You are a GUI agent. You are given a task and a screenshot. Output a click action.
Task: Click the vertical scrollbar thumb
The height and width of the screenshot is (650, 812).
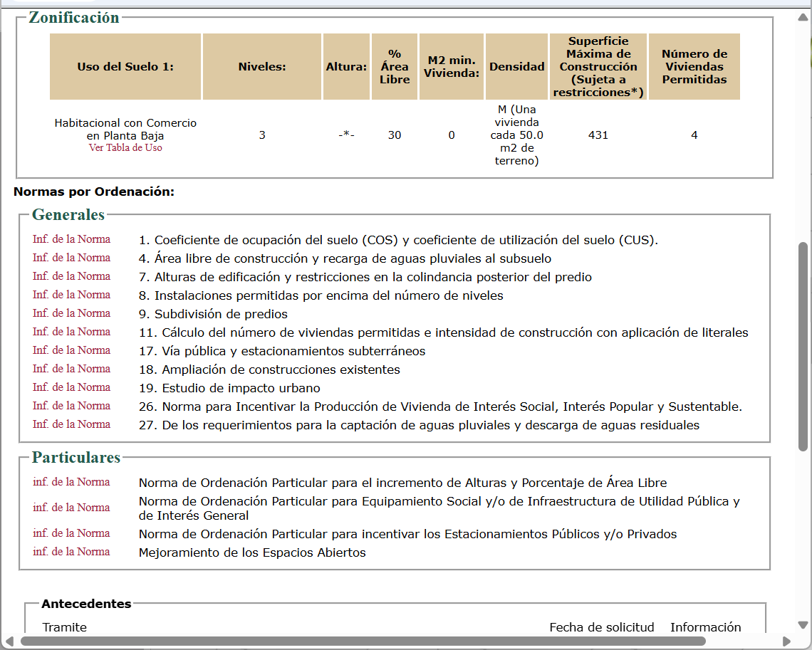point(803,347)
